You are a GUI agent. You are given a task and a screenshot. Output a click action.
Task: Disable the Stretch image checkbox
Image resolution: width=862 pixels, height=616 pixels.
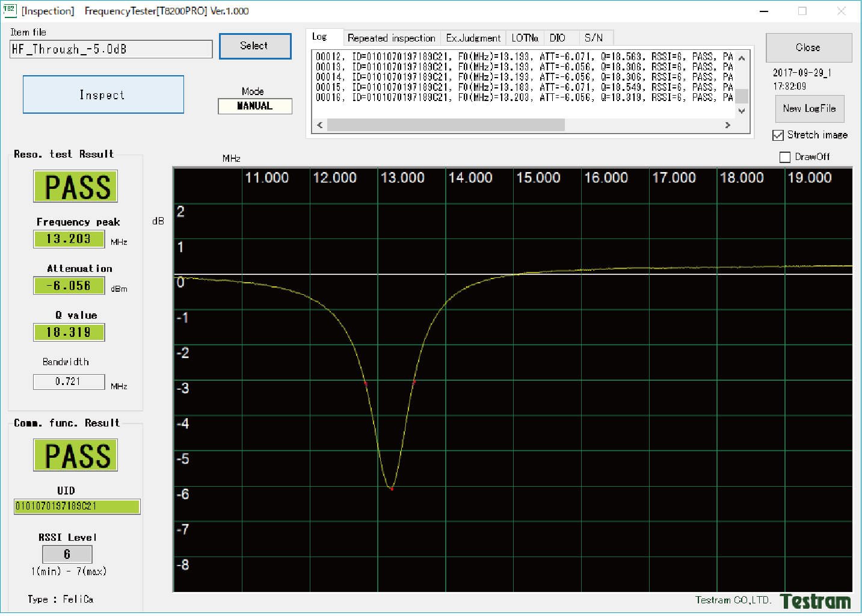coord(778,135)
